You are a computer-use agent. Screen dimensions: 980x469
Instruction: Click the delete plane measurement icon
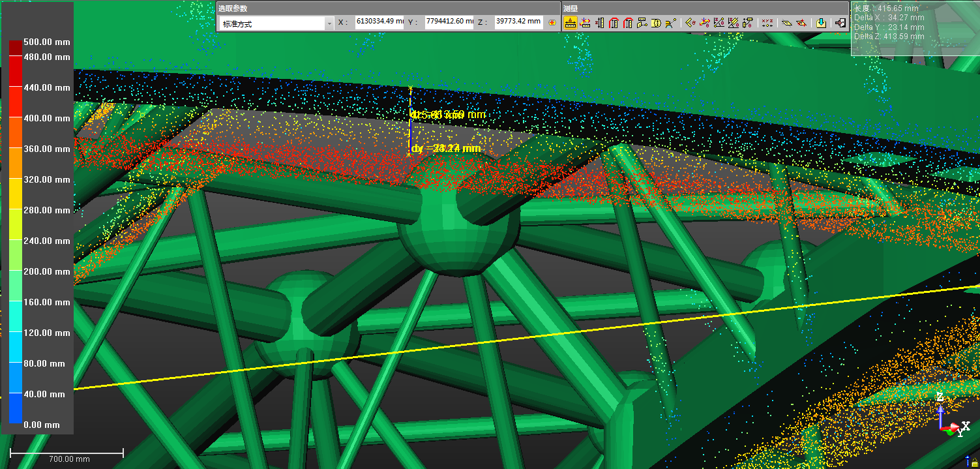click(802, 23)
